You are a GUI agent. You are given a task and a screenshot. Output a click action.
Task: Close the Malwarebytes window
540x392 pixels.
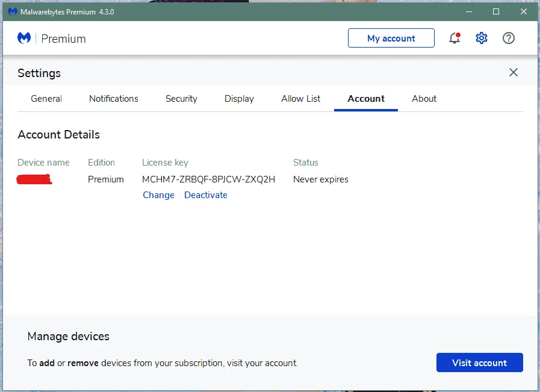[x=524, y=11]
